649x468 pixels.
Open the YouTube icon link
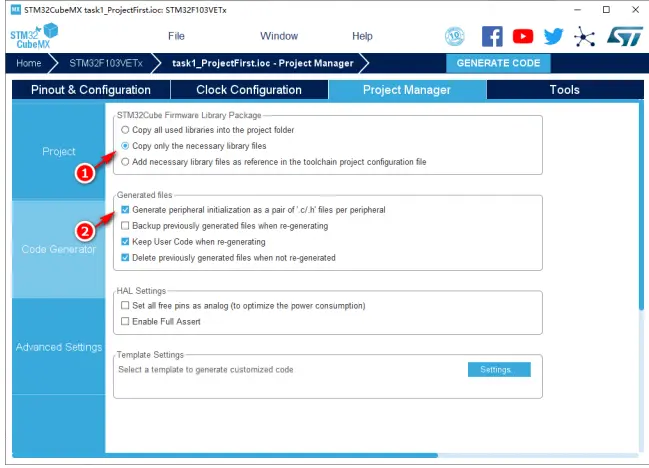(x=523, y=36)
